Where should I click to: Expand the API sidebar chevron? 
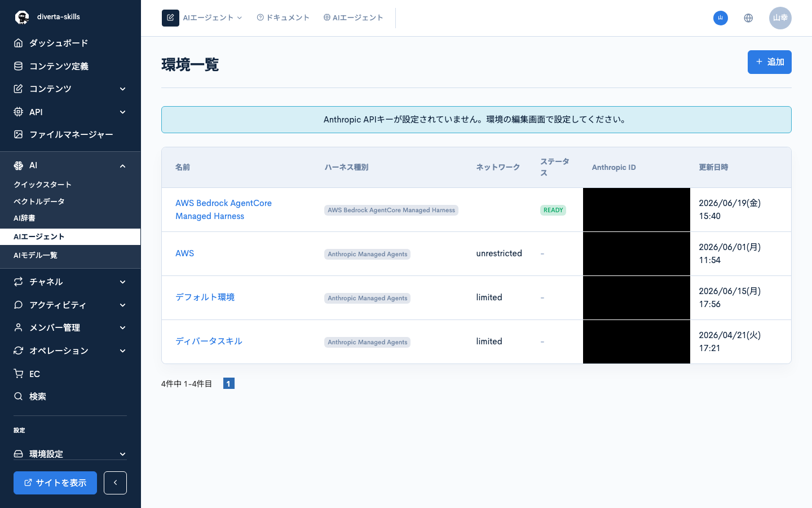(x=122, y=112)
